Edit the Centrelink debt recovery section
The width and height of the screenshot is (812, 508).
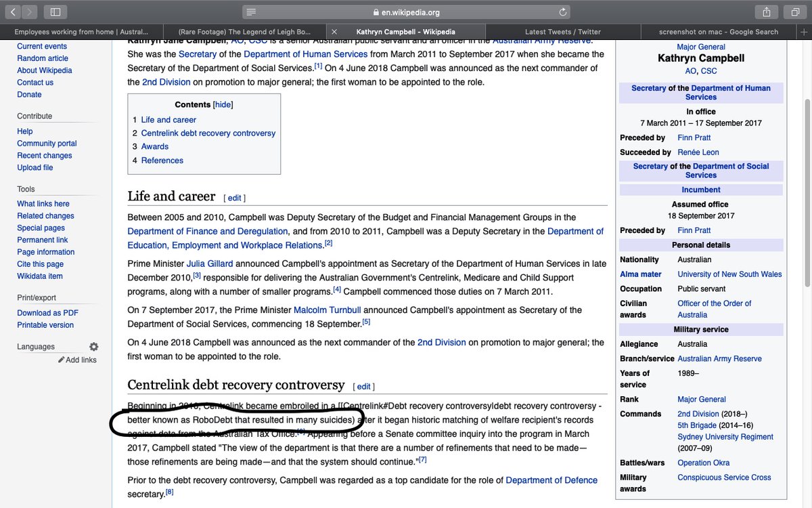tap(364, 387)
